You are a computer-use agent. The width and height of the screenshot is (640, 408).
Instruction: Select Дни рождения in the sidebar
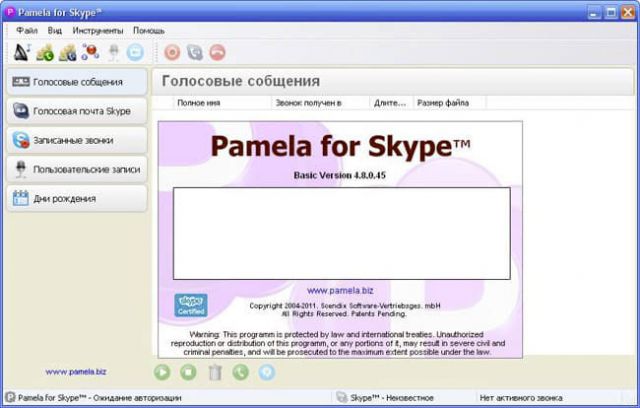(x=77, y=199)
